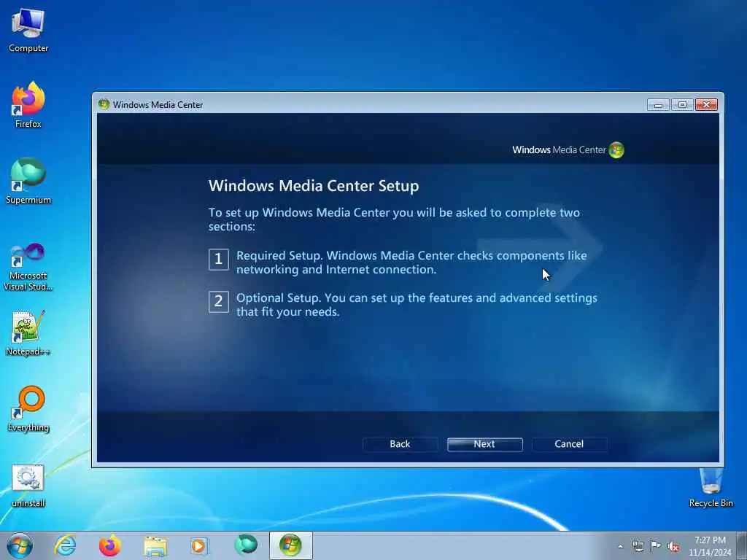Select the Everything search desktop shortcut
The image size is (747, 560).
point(28,409)
